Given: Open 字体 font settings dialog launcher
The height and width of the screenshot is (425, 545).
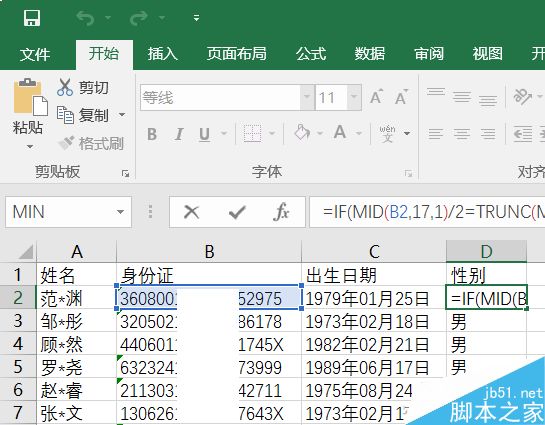Looking at the screenshot, I should pyautogui.click(x=408, y=173).
